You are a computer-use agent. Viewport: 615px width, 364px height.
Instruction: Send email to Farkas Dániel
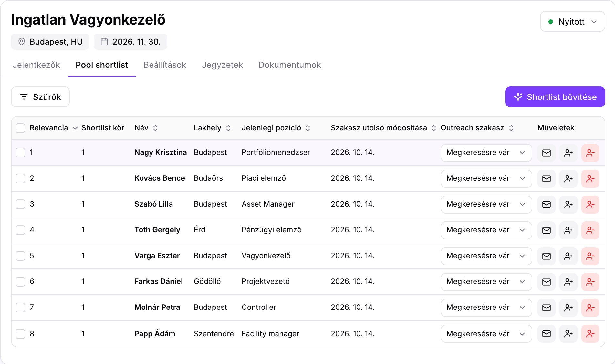click(546, 282)
